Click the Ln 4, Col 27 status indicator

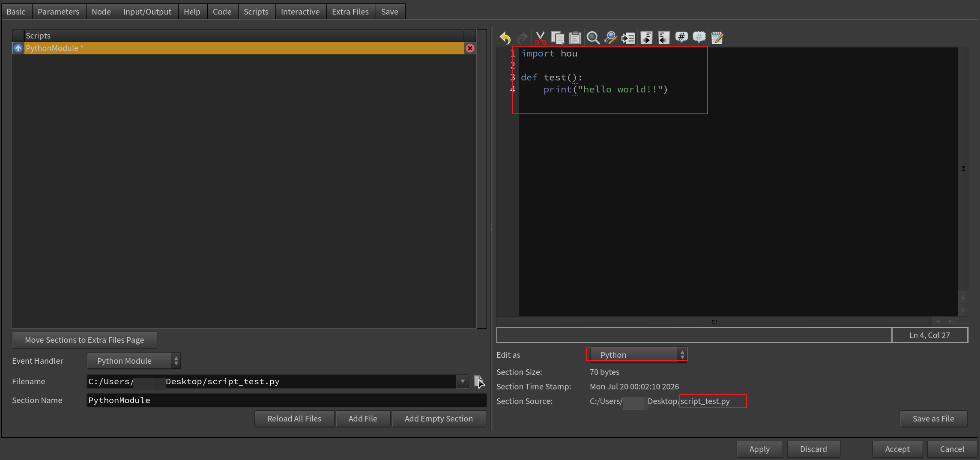coord(929,335)
